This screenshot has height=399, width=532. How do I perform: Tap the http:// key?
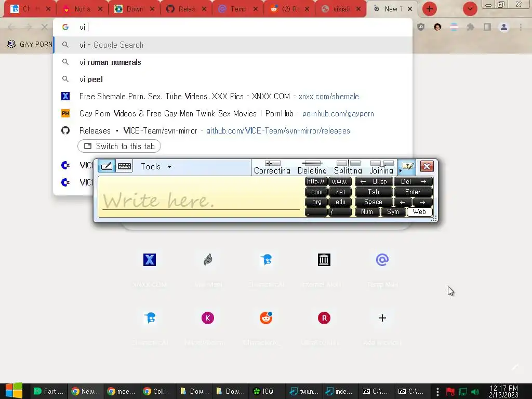click(x=316, y=181)
